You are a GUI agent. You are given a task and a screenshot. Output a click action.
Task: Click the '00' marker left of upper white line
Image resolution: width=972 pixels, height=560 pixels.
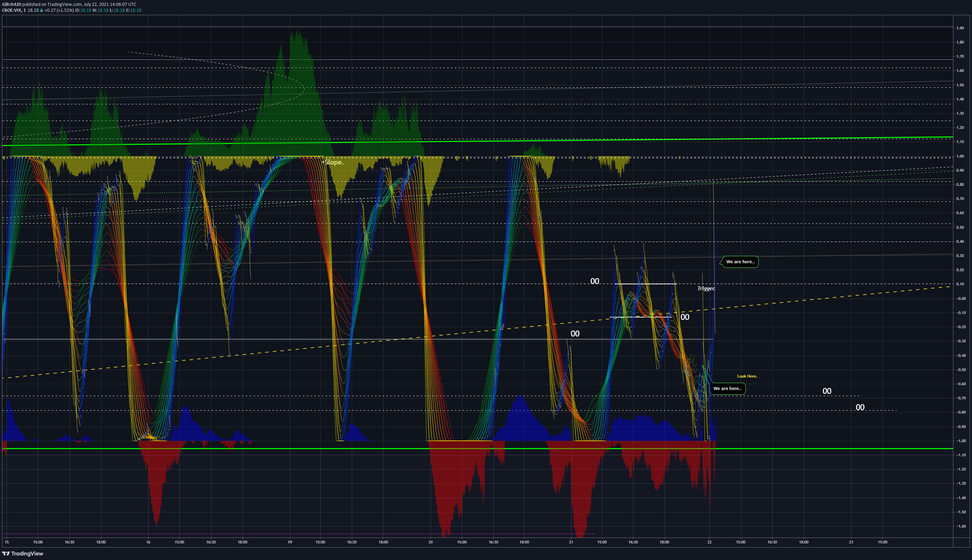click(x=595, y=281)
